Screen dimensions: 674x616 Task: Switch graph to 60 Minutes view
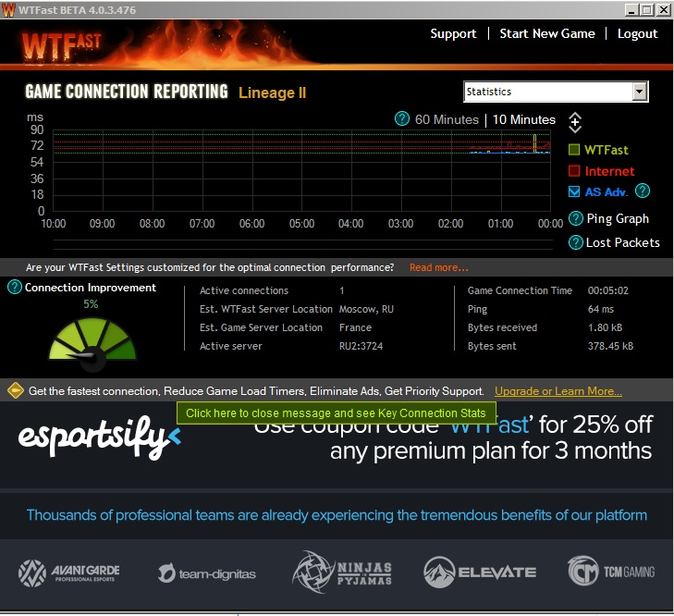447,119
